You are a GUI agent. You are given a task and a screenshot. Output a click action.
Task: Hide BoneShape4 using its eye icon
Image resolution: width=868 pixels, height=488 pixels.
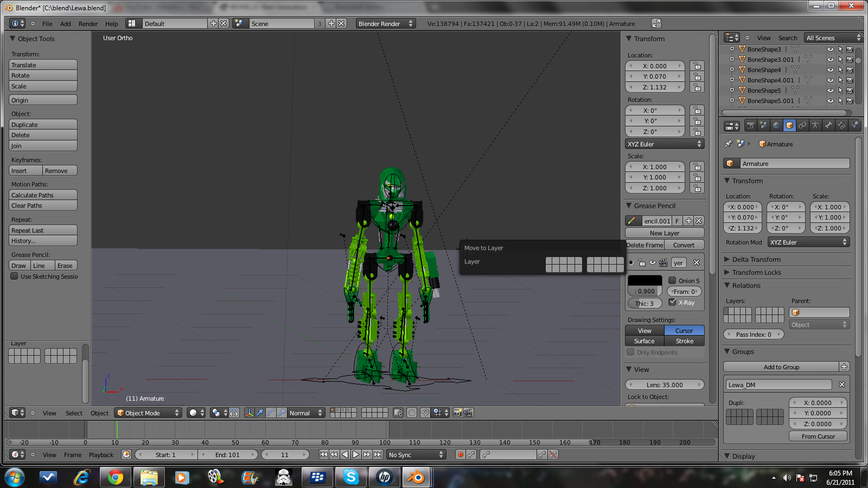click(830, 70)
